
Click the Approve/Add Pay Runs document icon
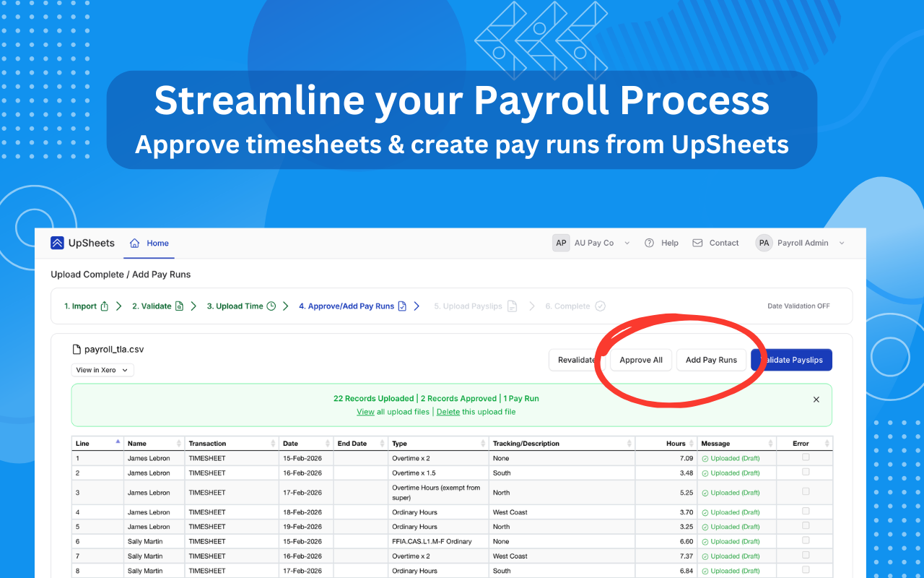click(403, 306)
